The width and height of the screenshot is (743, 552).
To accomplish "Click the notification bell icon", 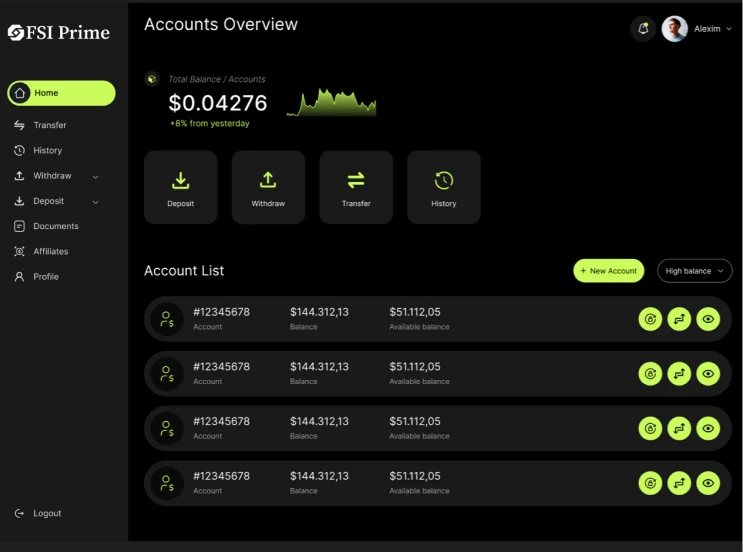I will [x=643, y=29].
